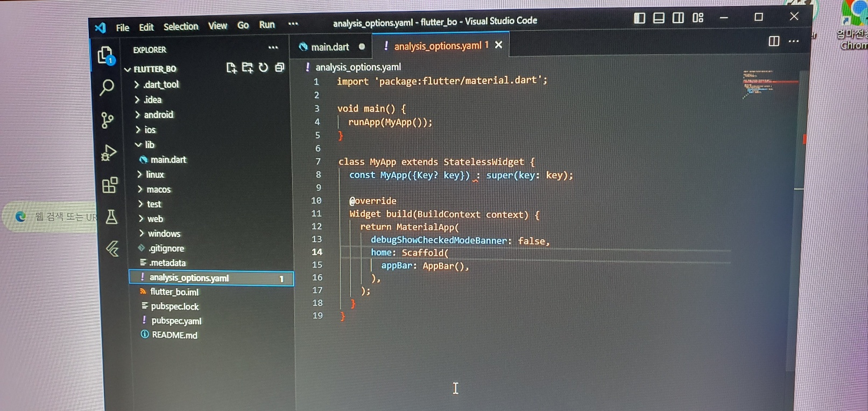Open the Selection menu
This screenshot has width=868, height=411.
point(181,26)
